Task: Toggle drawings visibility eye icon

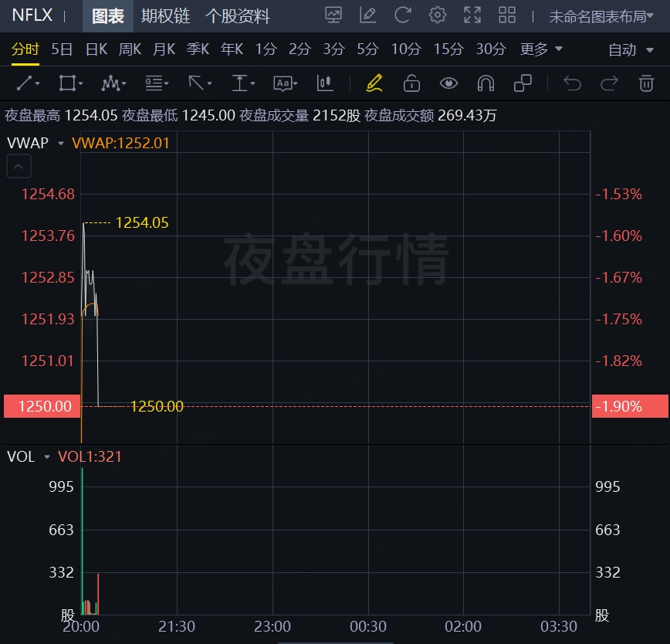Action: (x=448, y=83)
